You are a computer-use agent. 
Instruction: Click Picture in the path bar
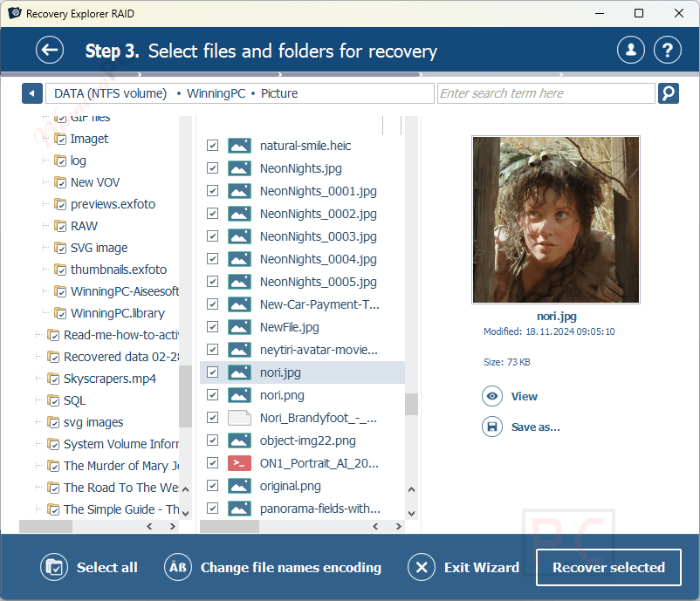(x=279, y=93)
